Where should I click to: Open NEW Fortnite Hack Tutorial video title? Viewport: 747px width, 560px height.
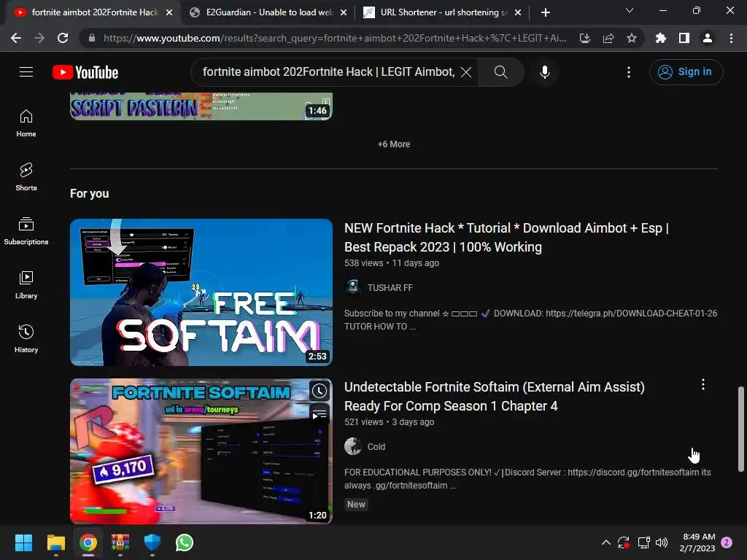(506, 237)
